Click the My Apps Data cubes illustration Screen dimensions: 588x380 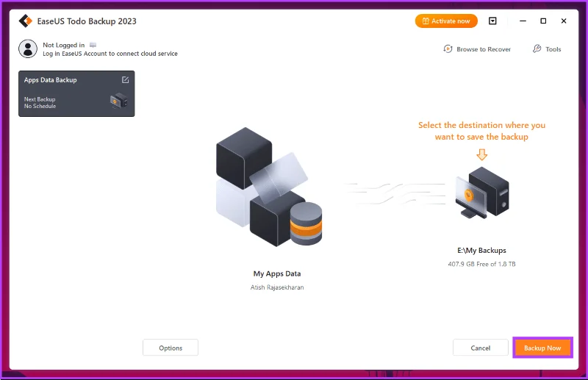[x=269, y=187]
